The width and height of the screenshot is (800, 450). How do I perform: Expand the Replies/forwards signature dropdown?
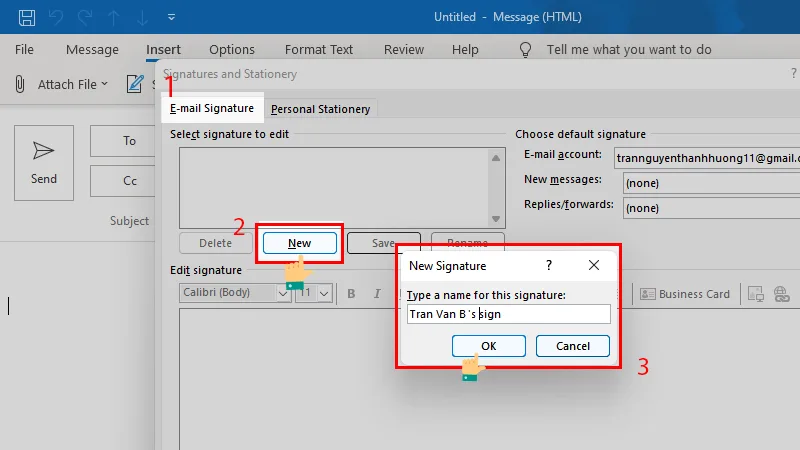pyautogui.click(x=710, y=208)
